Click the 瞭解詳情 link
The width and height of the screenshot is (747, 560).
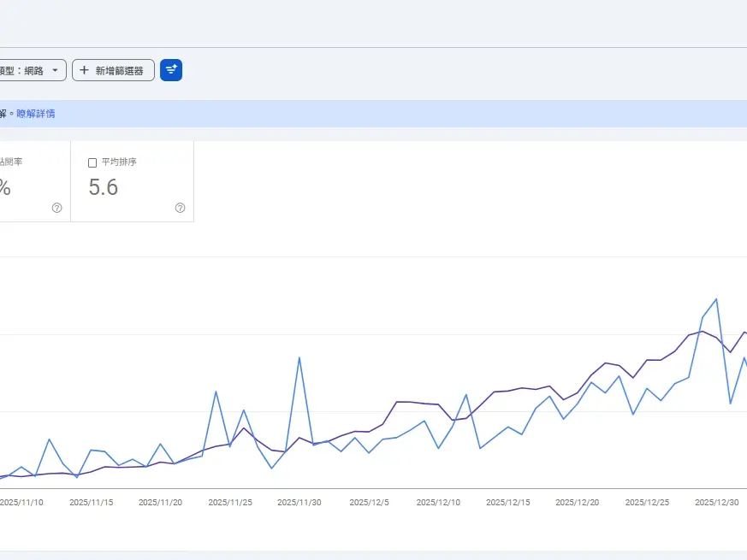(x=36, y=113)
